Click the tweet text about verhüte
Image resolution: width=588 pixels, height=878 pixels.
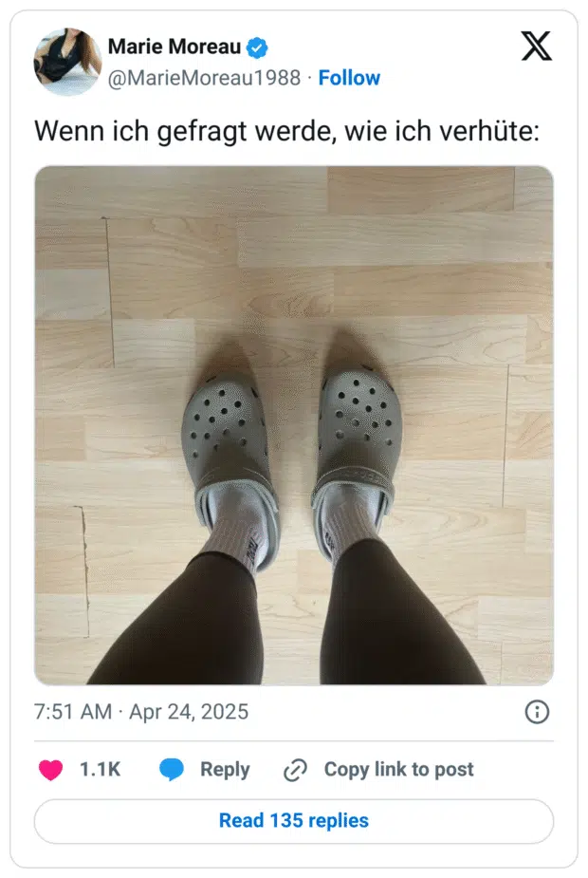tap(286, 131)
